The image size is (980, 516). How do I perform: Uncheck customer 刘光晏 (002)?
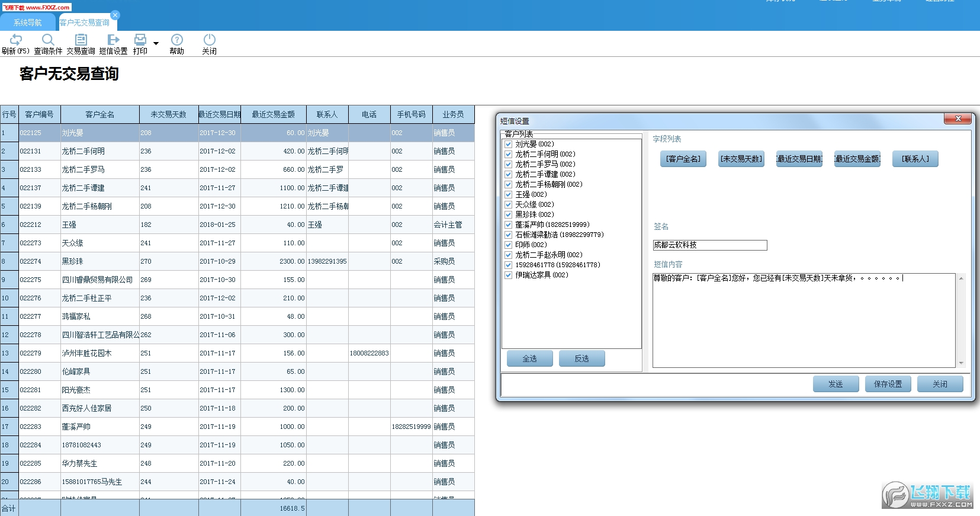click(508, 144)
